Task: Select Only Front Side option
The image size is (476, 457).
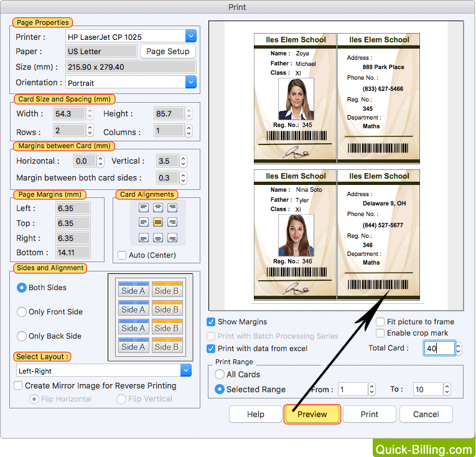Action: pyautogui.click(x=22, y=312)
